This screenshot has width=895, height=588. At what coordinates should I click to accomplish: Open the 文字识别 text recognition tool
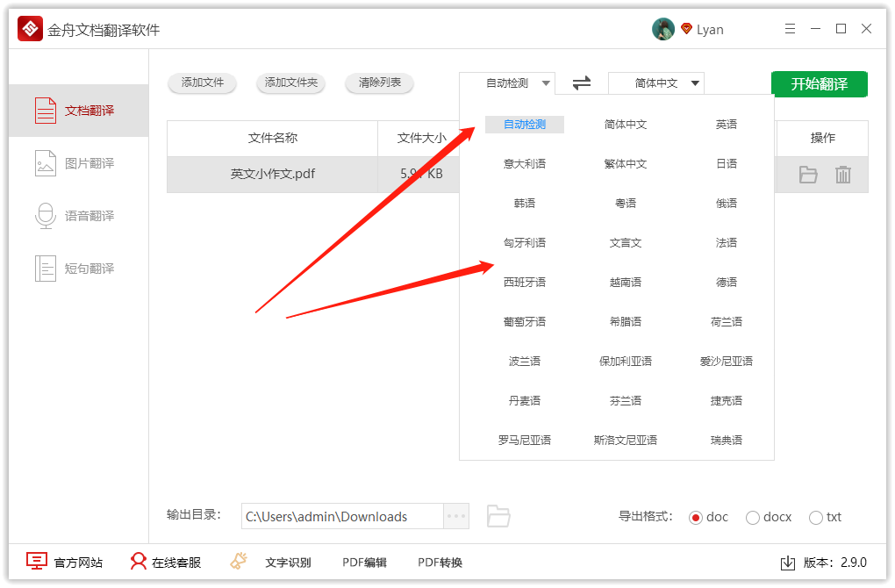tap(290, 562)
